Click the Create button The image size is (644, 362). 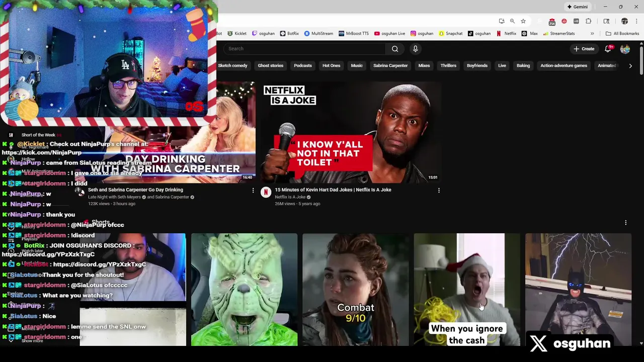pyautogui.click(x=584, y=49)
